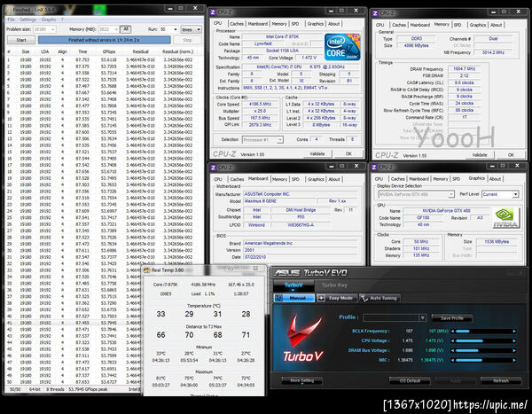532x414 pixels.
Task: Click the NVIDIA logo in the CPU-Z Graphics window
Action: [x=505, y=217]
